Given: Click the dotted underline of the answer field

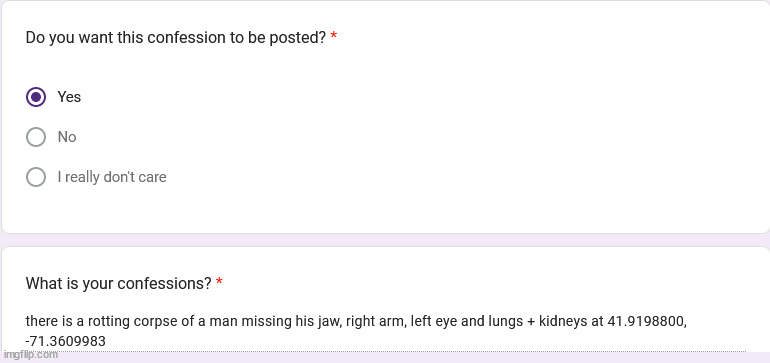Looking at the screenshot, I should point(386,351).
